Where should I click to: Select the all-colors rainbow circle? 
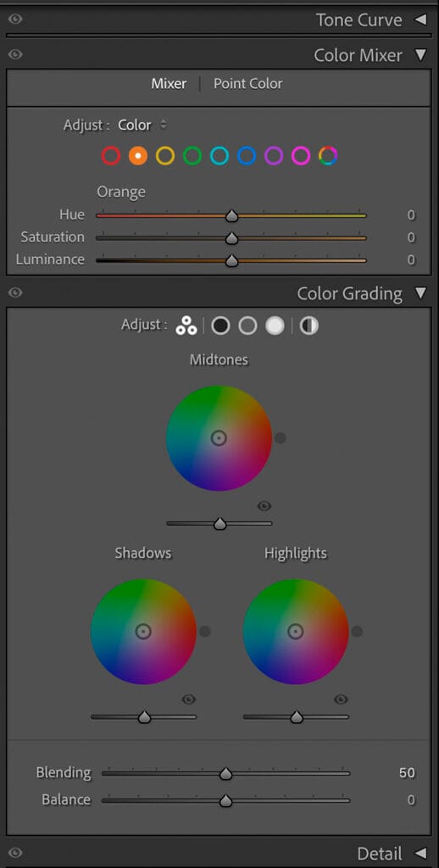point(328,156)
